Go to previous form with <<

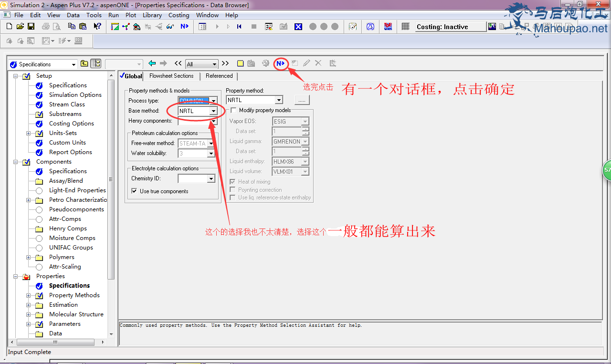pos(178,63)
